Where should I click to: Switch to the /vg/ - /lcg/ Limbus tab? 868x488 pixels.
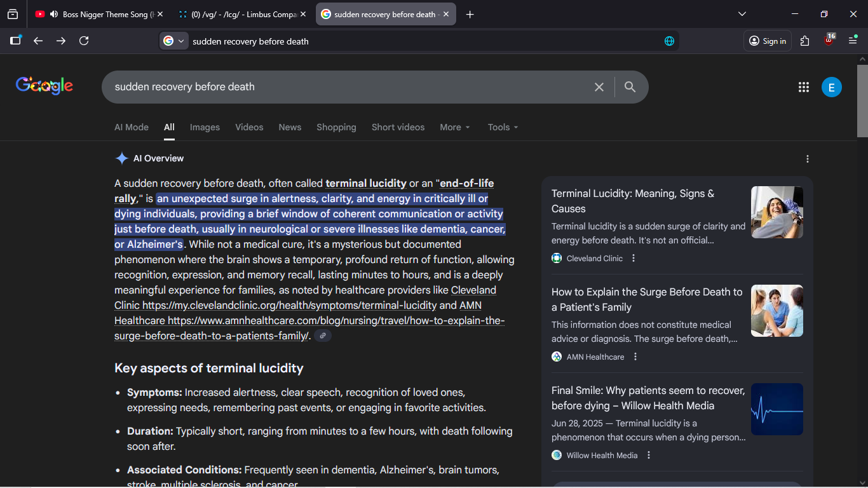[242, 14]
